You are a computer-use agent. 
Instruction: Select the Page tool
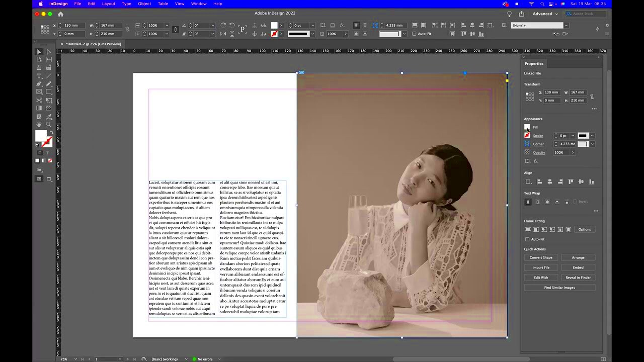coord(39,59)
